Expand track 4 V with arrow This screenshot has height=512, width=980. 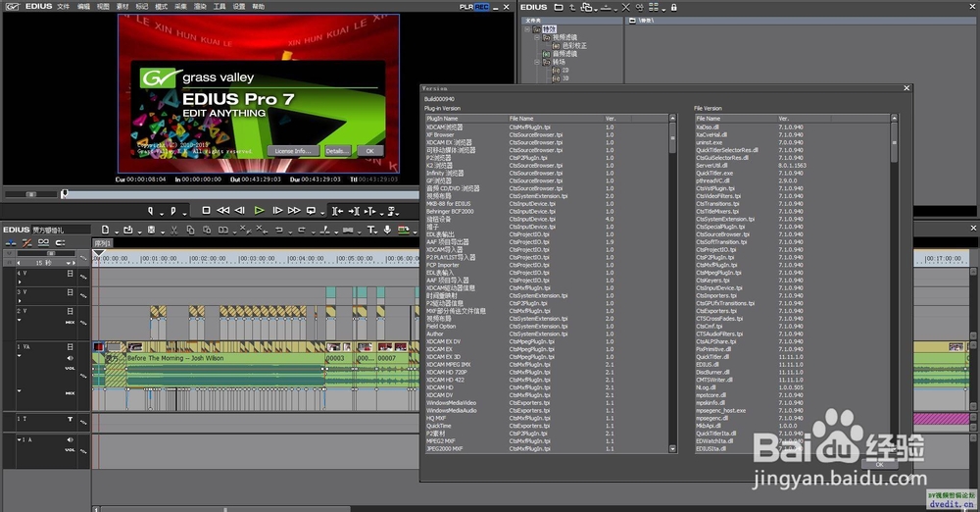click(20, 282)
